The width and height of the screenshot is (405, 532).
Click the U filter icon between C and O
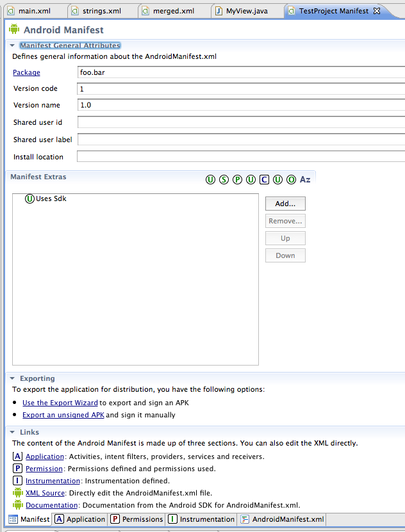pos(277,179)
